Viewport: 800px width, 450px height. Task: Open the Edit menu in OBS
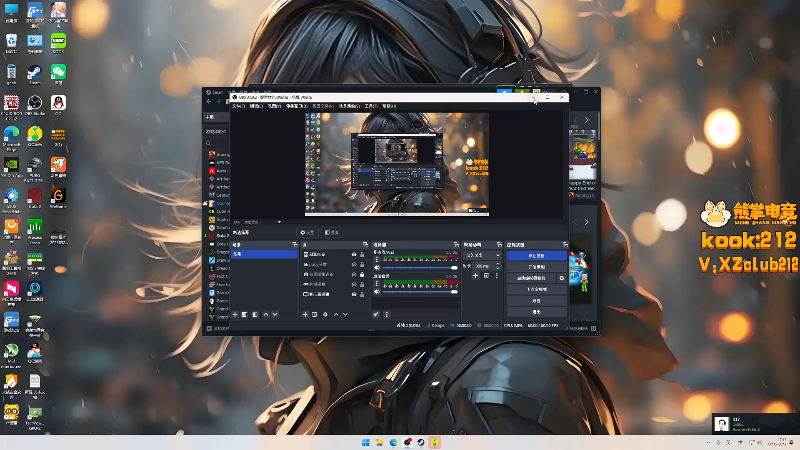point(256,106)
